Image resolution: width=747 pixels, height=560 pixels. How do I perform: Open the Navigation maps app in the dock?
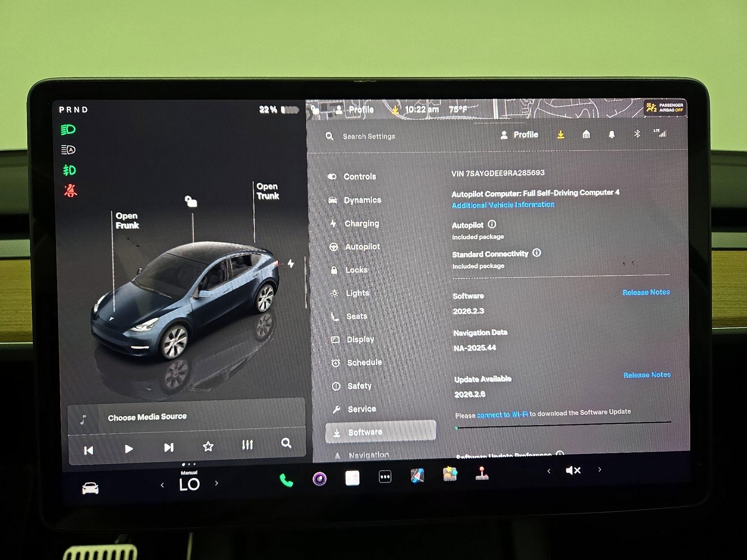click(417, 475)
